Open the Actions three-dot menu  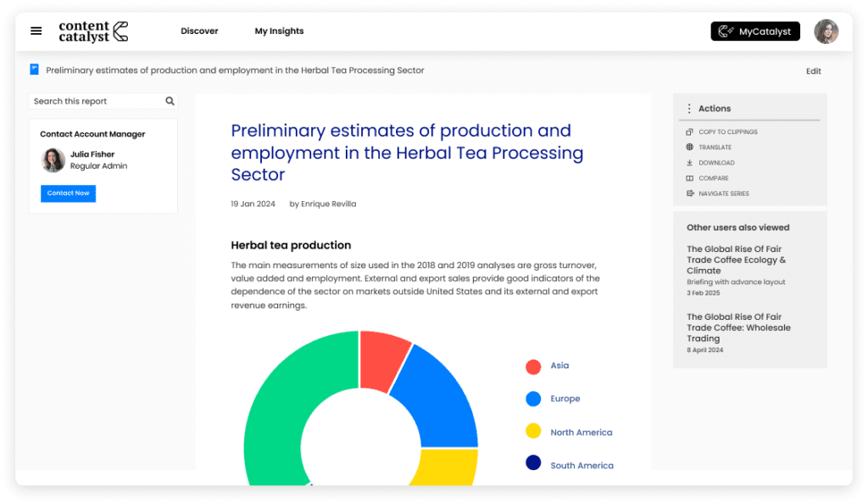[x=689, y=109]
